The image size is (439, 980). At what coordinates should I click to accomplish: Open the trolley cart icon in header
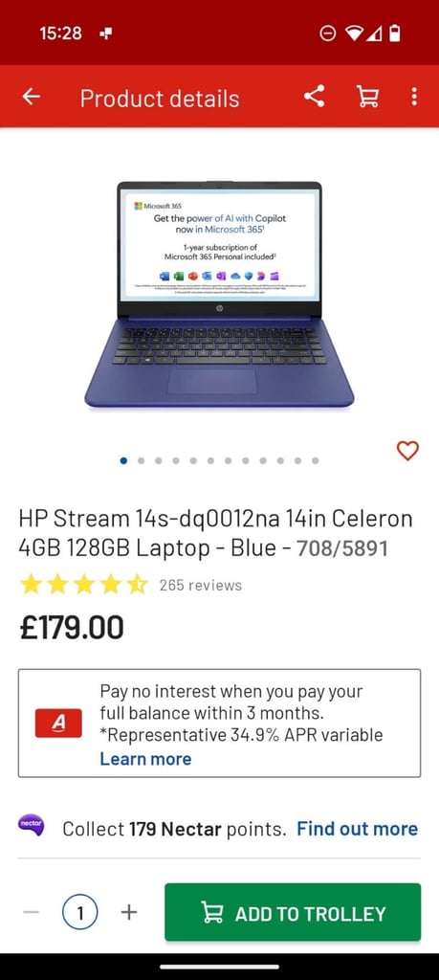tap(367, 97)
